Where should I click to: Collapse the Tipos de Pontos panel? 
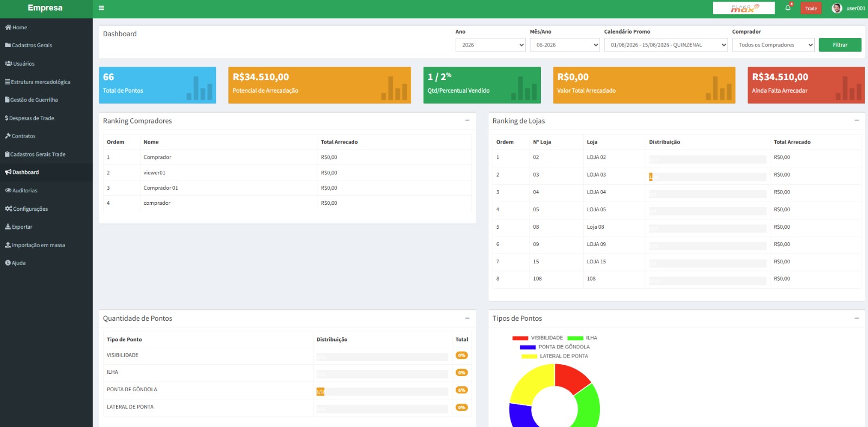(857, 318)
